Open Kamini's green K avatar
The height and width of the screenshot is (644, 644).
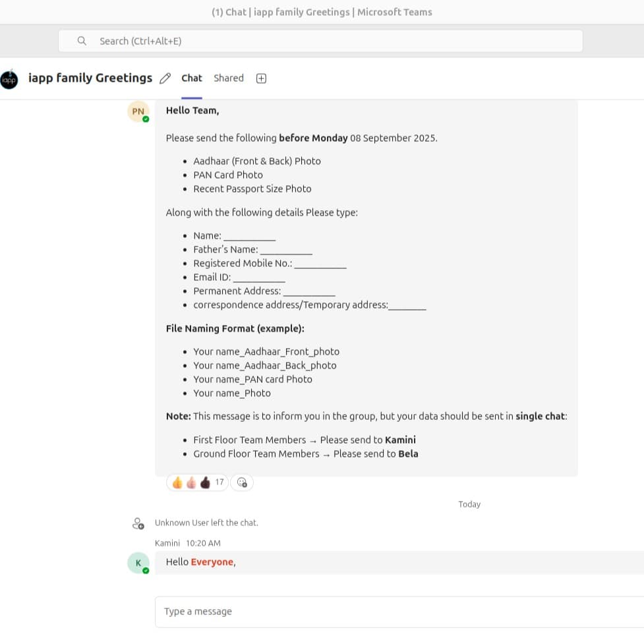point(138,563)
